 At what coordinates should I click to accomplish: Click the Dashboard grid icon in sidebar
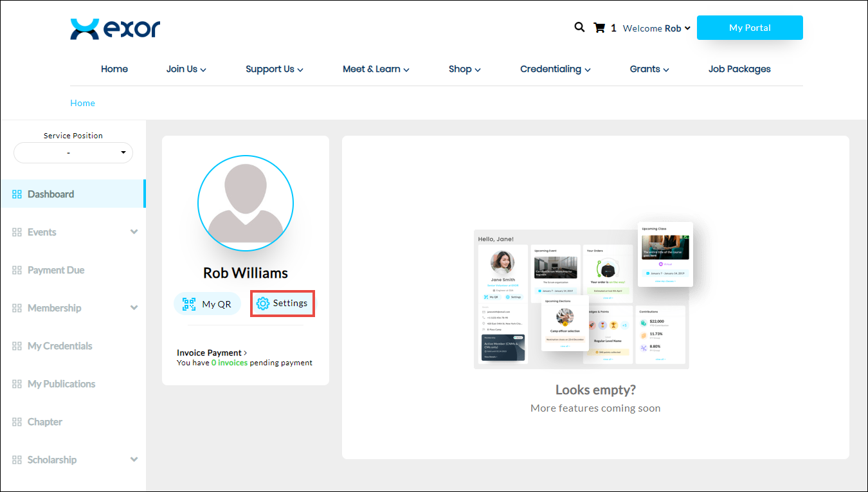click(17, 194)
